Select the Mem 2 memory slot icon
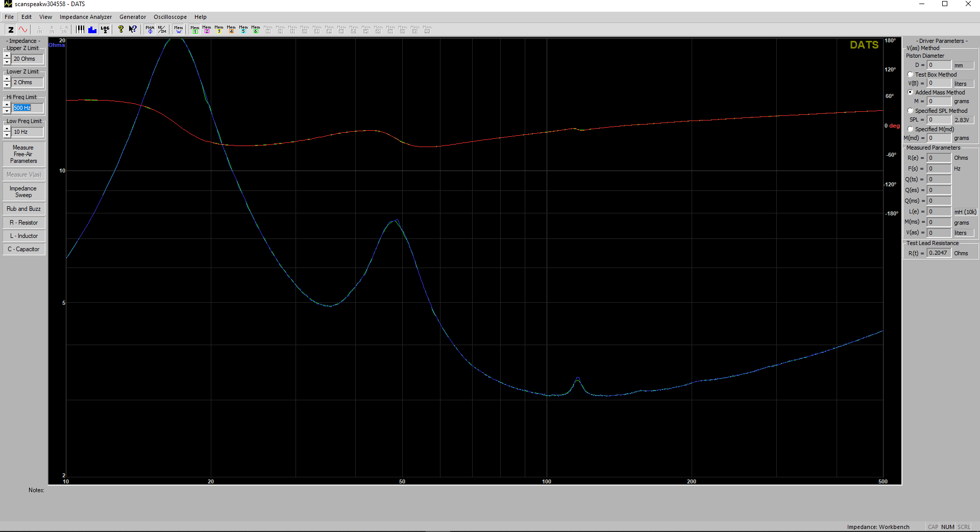Screen dimensions: 980x532 [x=207, y=30]
